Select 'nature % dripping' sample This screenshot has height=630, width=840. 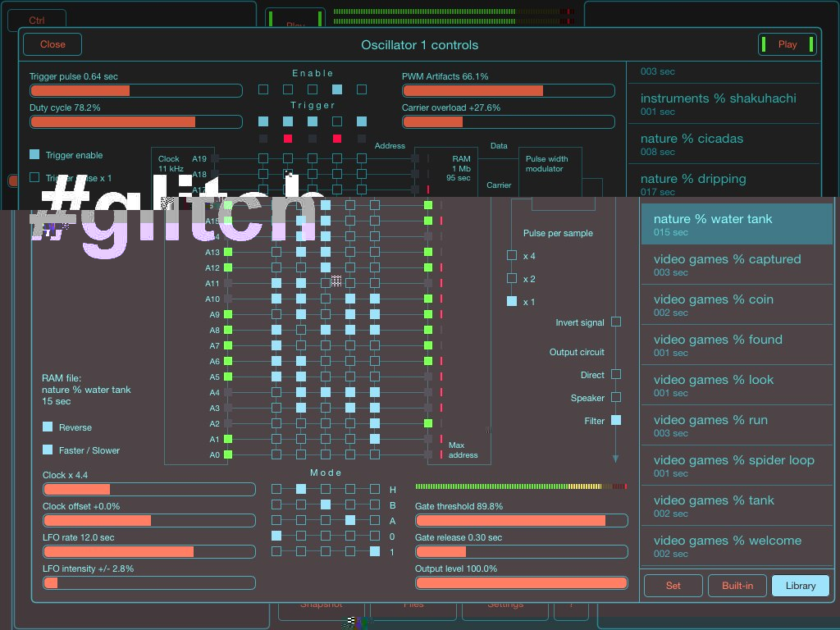pos(724,184)
